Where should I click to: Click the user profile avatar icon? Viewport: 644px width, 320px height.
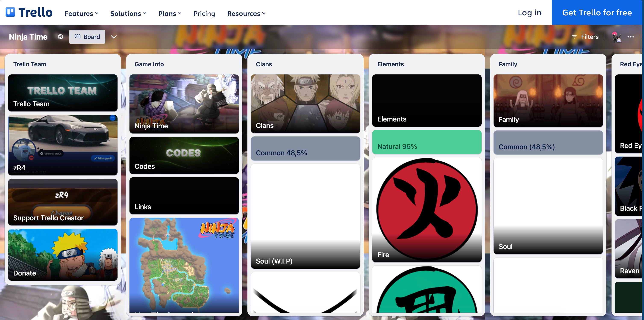[x=615, y=37]
